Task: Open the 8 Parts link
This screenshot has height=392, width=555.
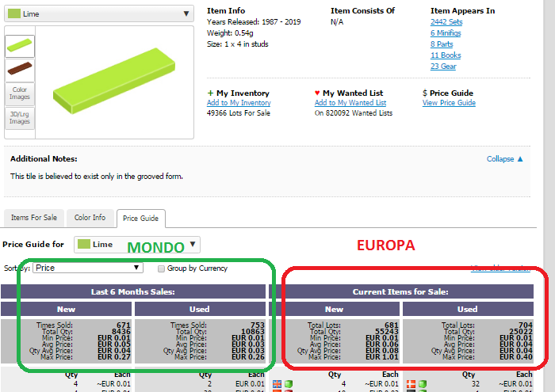Action: click(x=442, y=44)
